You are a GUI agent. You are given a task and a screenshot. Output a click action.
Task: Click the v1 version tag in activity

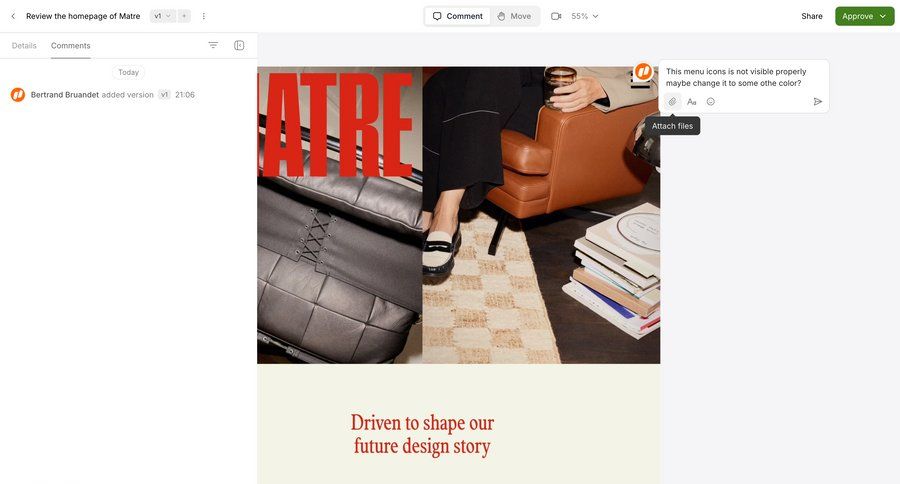pos(164,95)
